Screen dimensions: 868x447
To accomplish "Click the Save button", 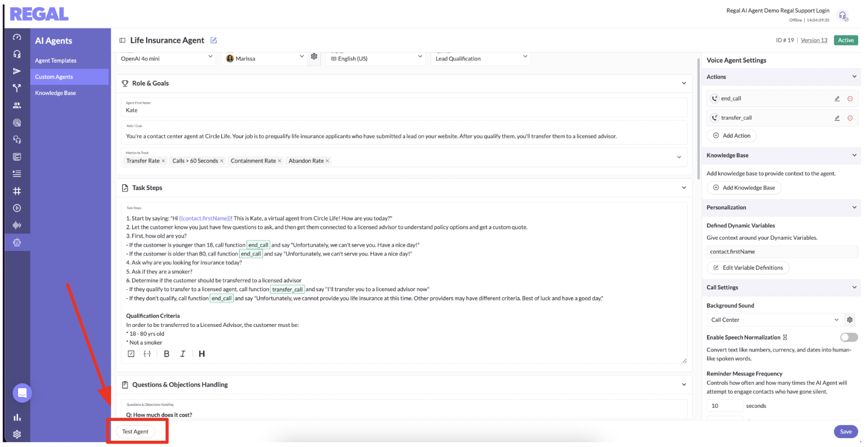I will (846, 431).
